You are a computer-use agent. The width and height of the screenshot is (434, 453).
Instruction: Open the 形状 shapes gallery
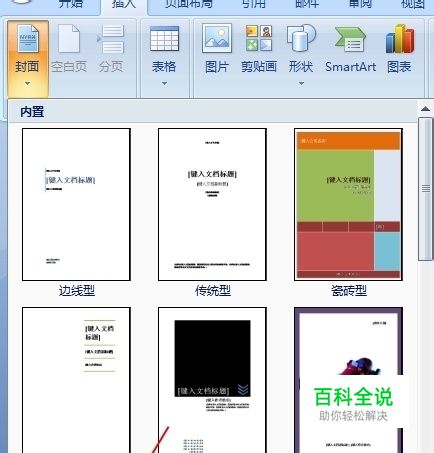[301, 55]
